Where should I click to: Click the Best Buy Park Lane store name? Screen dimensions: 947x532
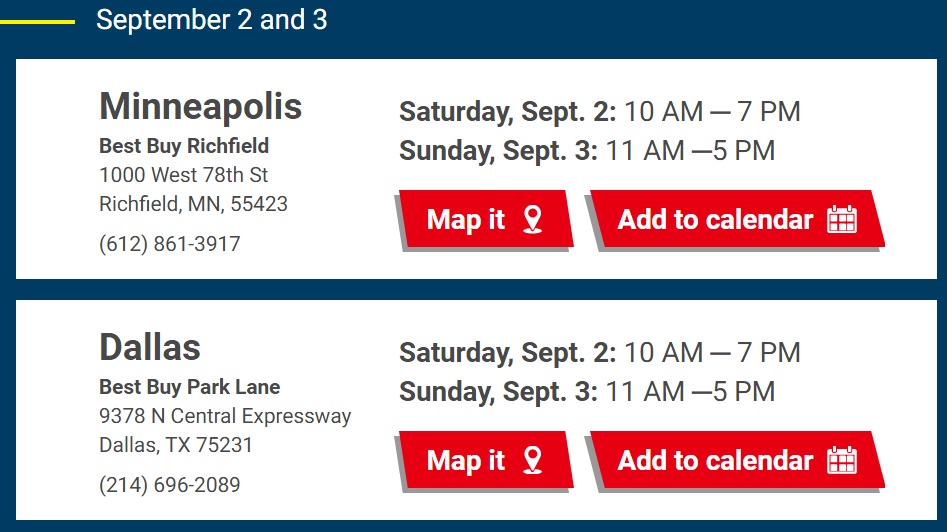190,387
